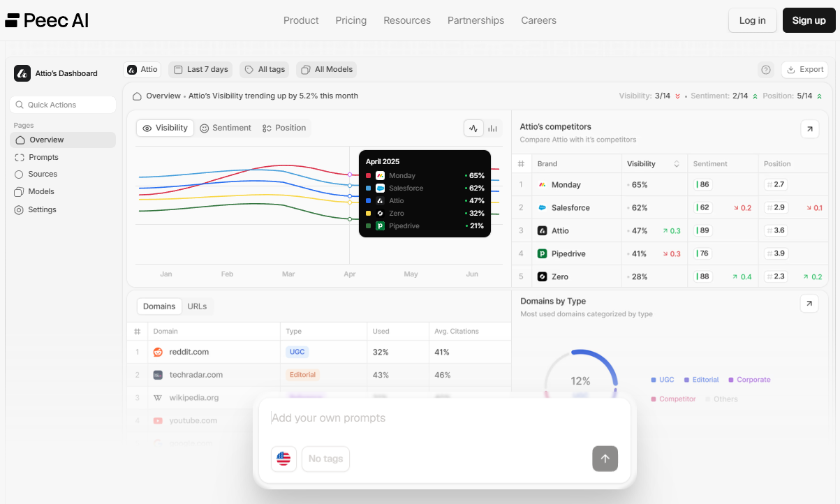The height and width of the screenshot is (504, 840).
Task: Select the line chart view icon
Action: (x=474, y=128)
